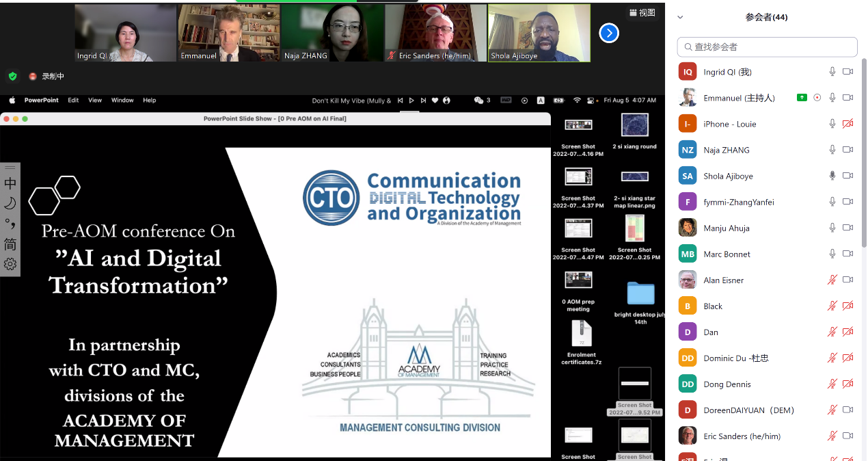The image size is (868, 461).
Task: Select Naja ZHANG's NZ avatar
Action: [x=688, y=150]
